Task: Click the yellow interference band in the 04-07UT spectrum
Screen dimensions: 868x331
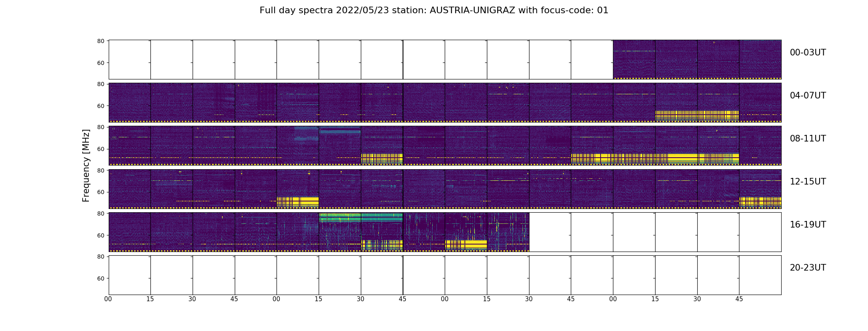Action: point(697,115)
